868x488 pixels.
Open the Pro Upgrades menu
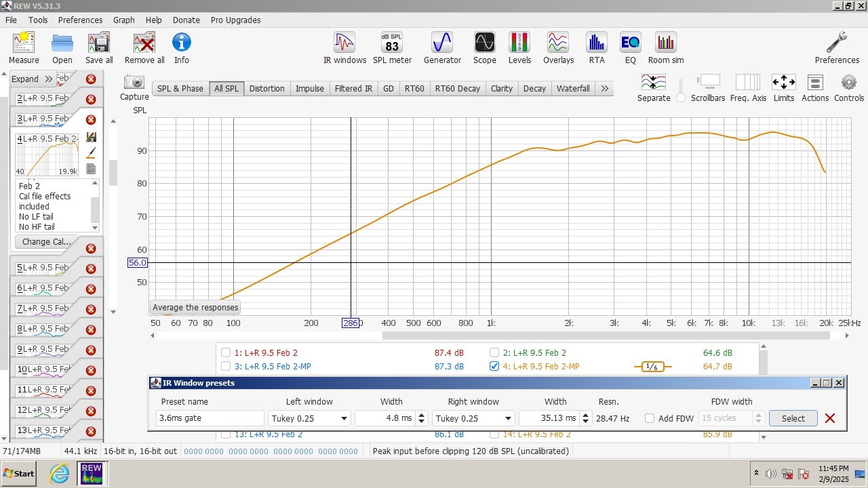235,20
